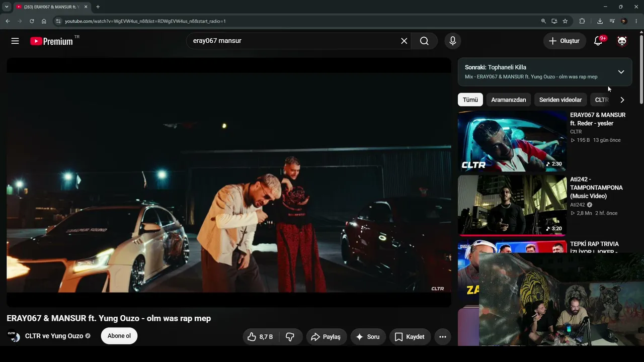
Task: Click the Ati242 channel name under TAMPONTAMPONA
Action: point(578,205)
